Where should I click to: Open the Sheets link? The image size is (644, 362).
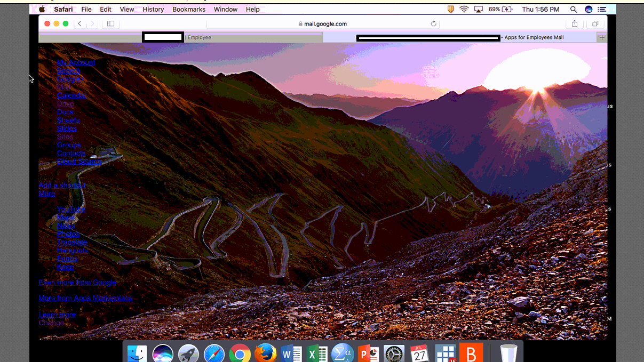[x=68, y=120]
